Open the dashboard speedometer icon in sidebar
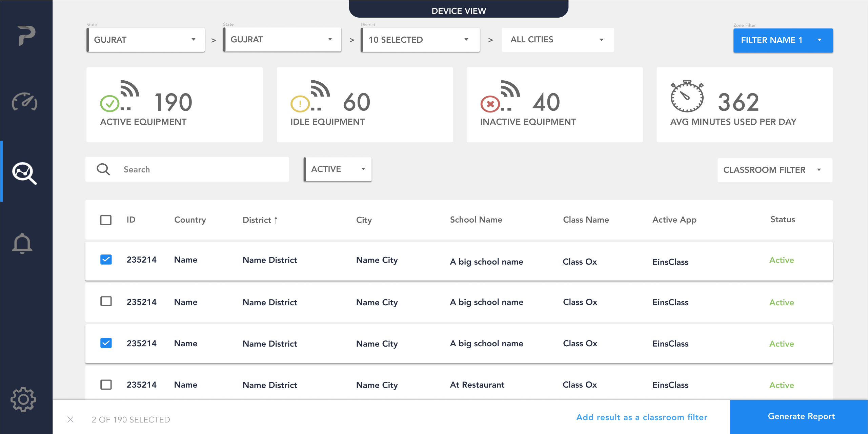The width and height of the screenshot is (868, 434). pyautogui.click(x=24, y=102)
